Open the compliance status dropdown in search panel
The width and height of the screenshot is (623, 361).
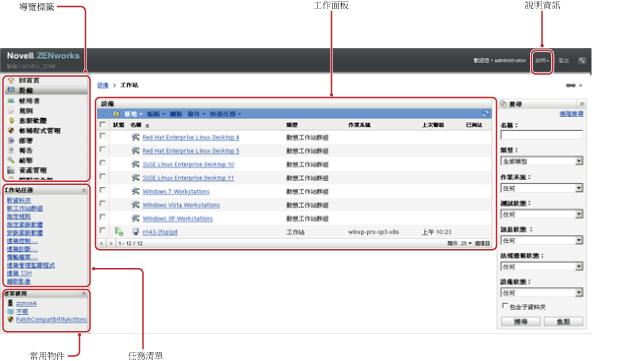pos(542,267)
